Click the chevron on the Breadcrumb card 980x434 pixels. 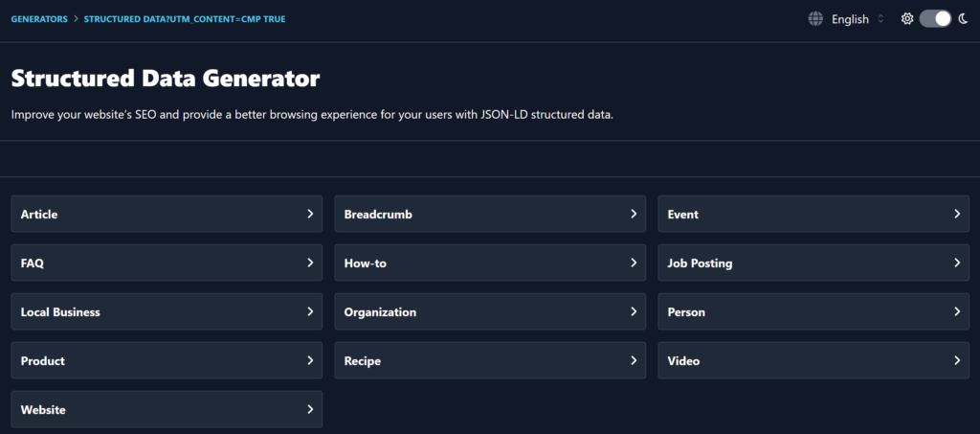(x=634, y=214)
